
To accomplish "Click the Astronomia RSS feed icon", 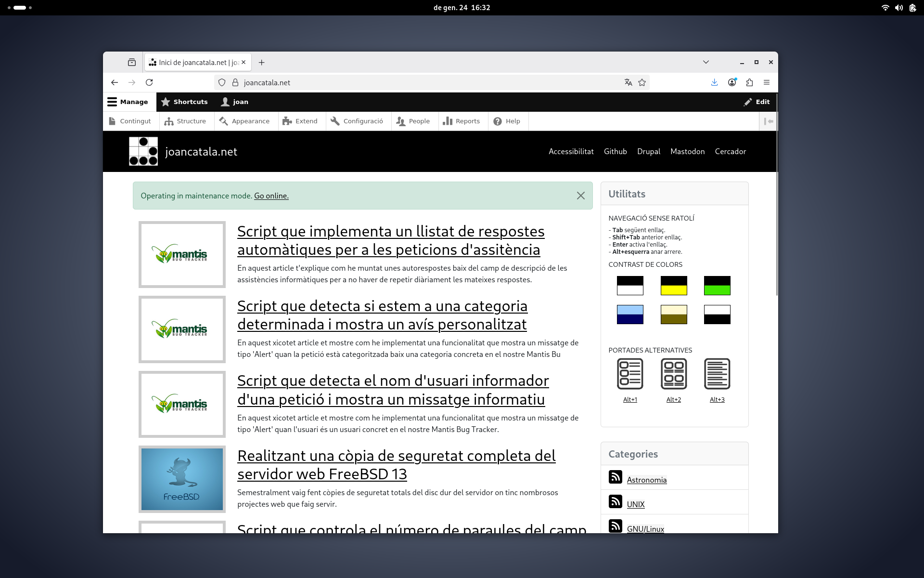I will coord(616,477).
